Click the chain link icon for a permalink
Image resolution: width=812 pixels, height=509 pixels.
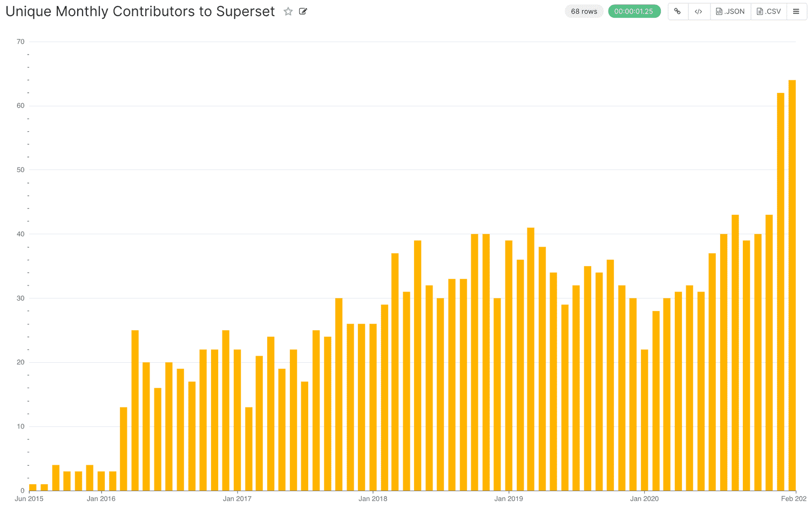678,11
